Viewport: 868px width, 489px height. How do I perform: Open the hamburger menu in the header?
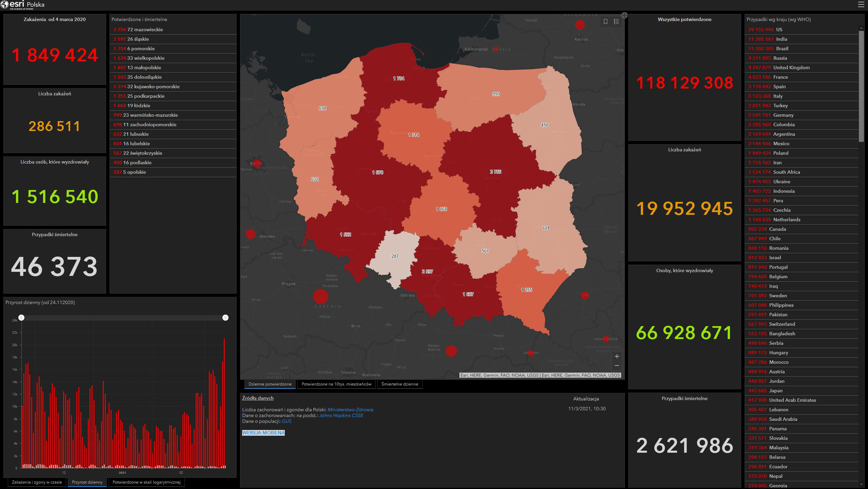pyautogui.click(x=861, y=4)
